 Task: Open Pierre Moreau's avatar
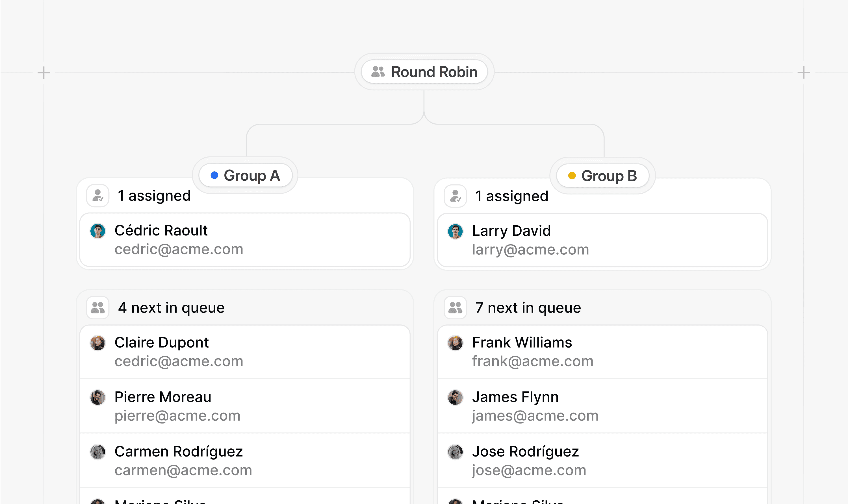point(98,397)
